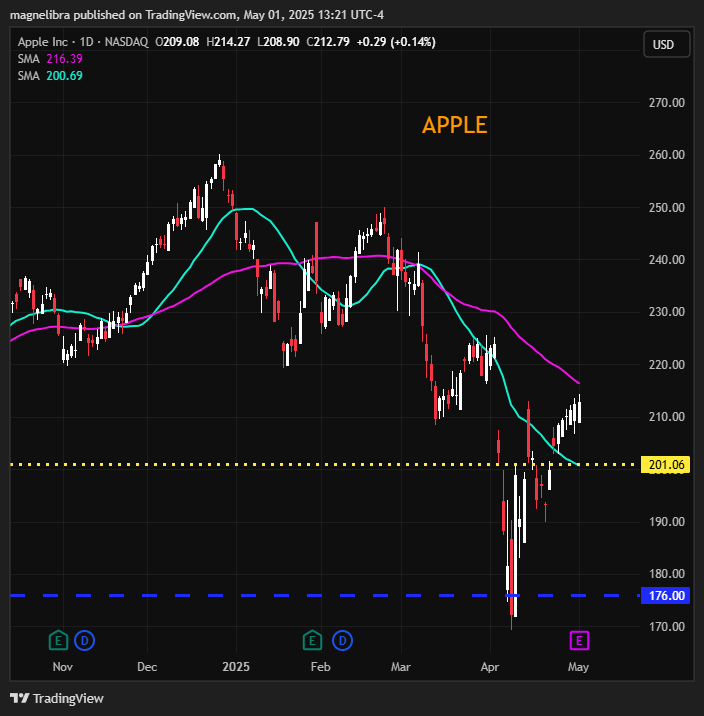Select the magenta SMA 216.39 legend

pyautogui.click(x=50, y=59)
